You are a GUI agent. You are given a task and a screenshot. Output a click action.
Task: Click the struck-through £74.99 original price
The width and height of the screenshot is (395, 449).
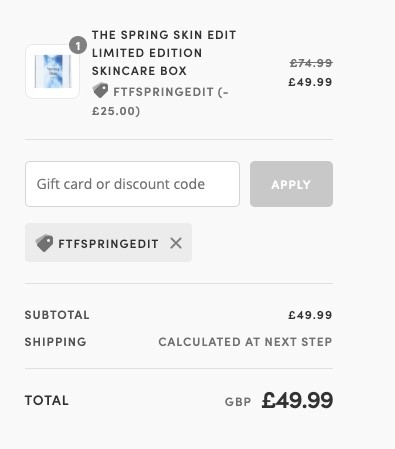click(311, 63)
